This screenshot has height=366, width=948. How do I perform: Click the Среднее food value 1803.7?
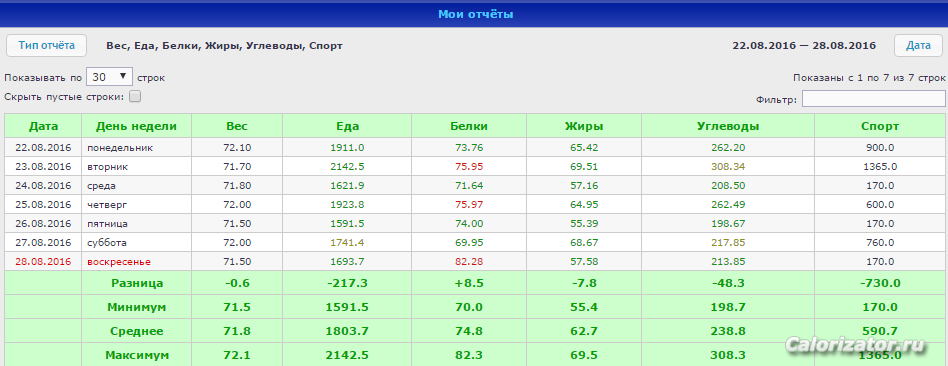point(348,332)
